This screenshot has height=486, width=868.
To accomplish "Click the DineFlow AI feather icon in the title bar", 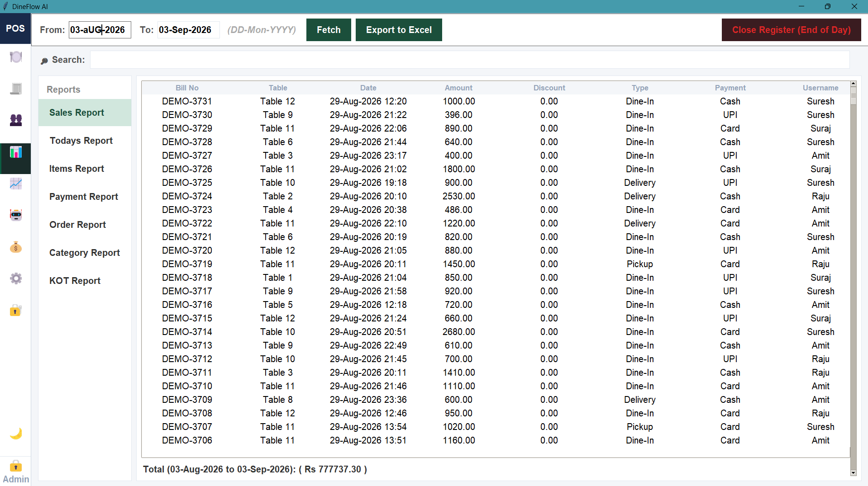I will (5, 6).
